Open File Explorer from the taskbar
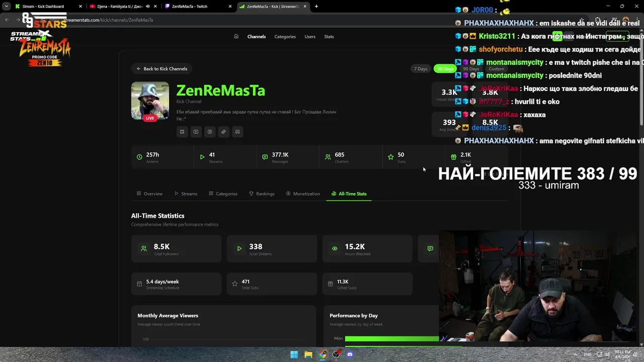 coord(308,354)
